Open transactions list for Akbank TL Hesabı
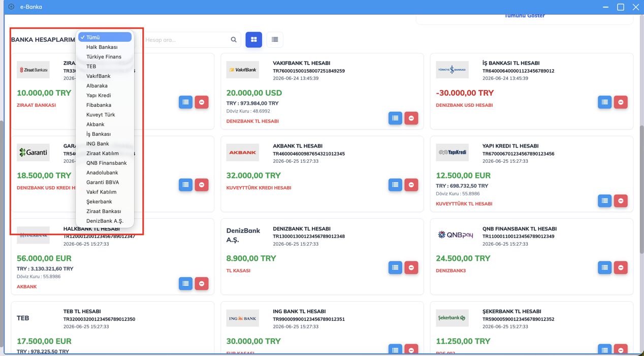Screen dimensions: 644x356 coord(395,185)
